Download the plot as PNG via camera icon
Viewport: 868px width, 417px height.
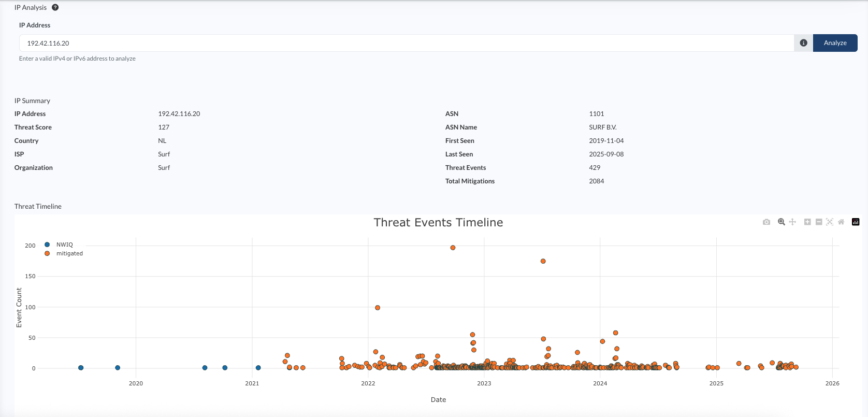tap(766, 222)
